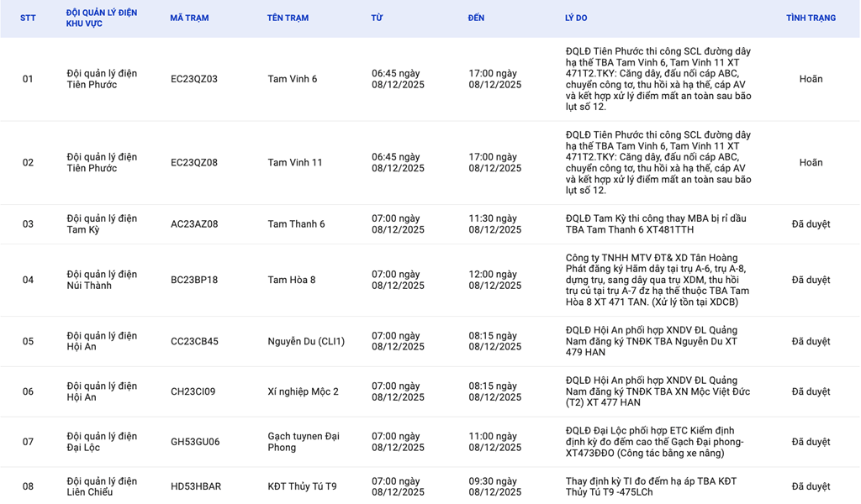The image size is (861, 504).
Task: Click Đã duyệt status for station AC23AZ08
Action: (811, 224)
